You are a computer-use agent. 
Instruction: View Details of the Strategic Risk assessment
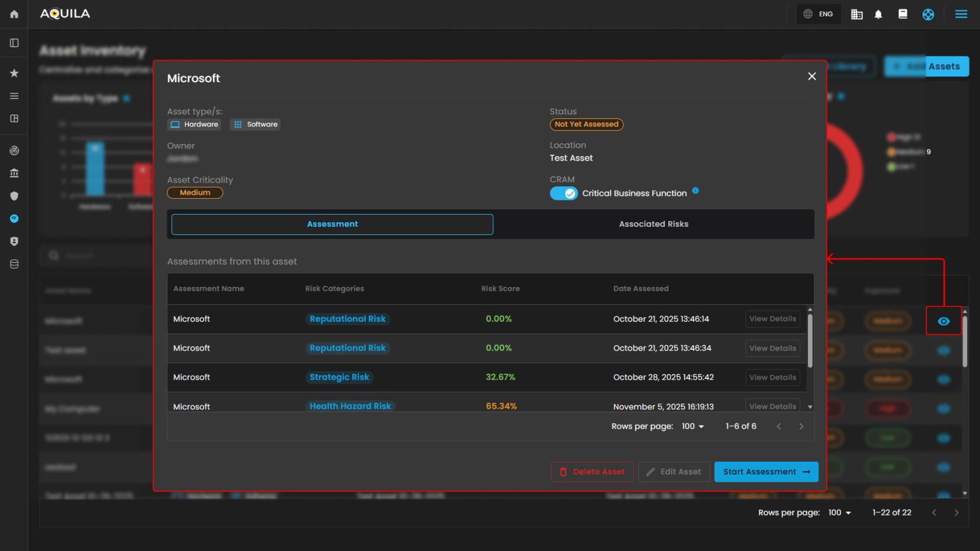tap(772, 377)
